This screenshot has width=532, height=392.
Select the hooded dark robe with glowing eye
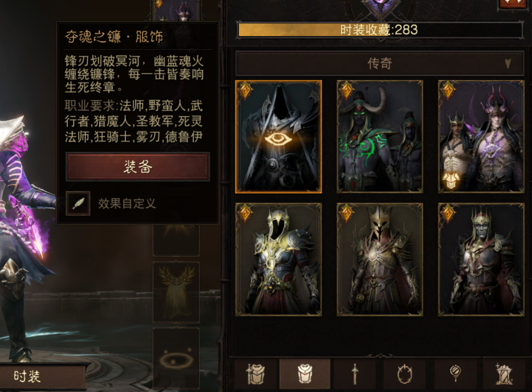click(x=279, y=137)
